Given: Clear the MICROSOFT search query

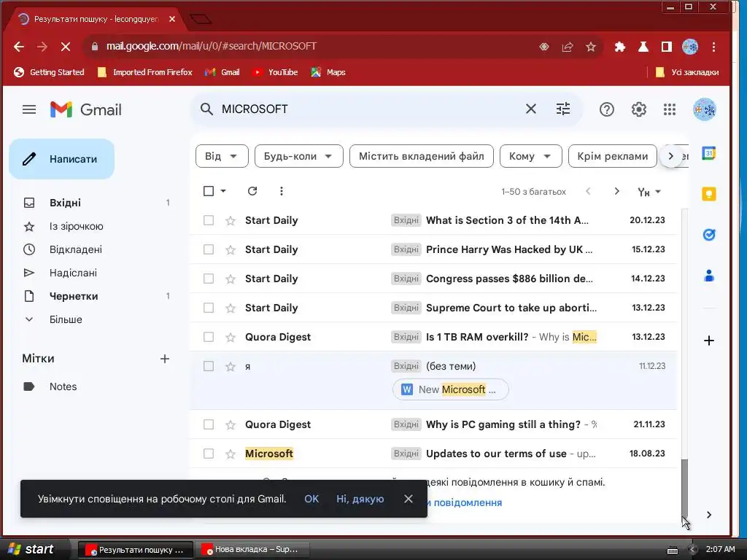Looking at the screenshot, I should tap(531, 109).
